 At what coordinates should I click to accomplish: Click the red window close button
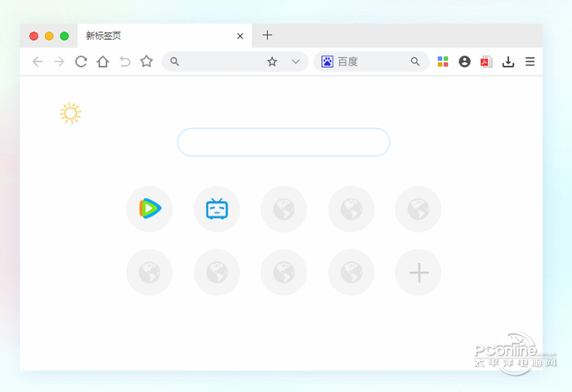pyautogui.click(x=34, y=36)
